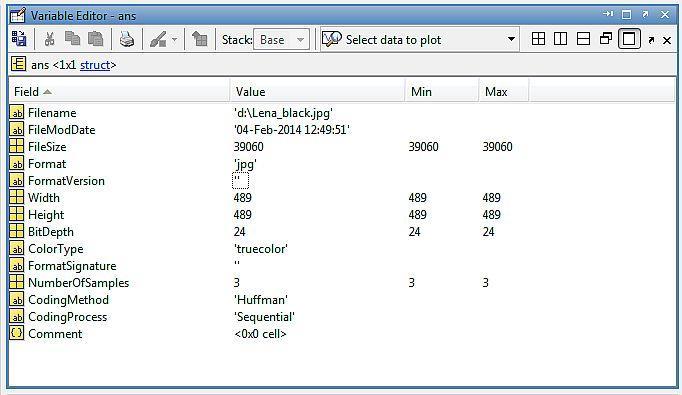Screen dimensions: 682x395
Task: Click the selected empty FormatVersion value cell
Action: pyautogui.click(x=241, y=181)
